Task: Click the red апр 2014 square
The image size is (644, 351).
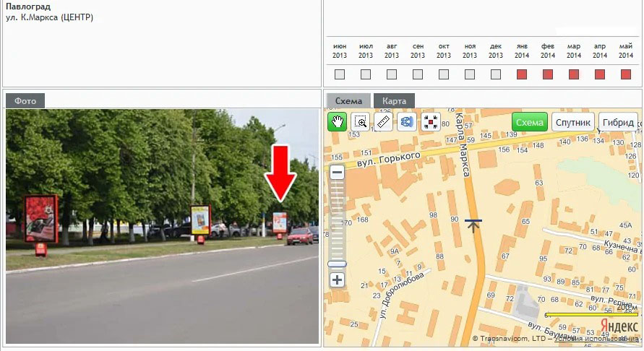Action: point(600,74)
